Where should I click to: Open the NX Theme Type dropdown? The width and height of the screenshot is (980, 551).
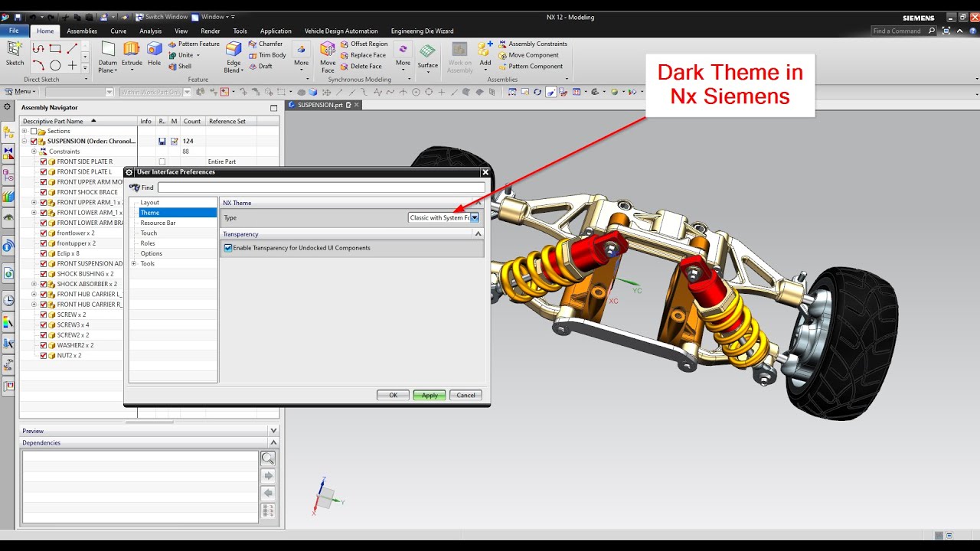pos(475,218)
